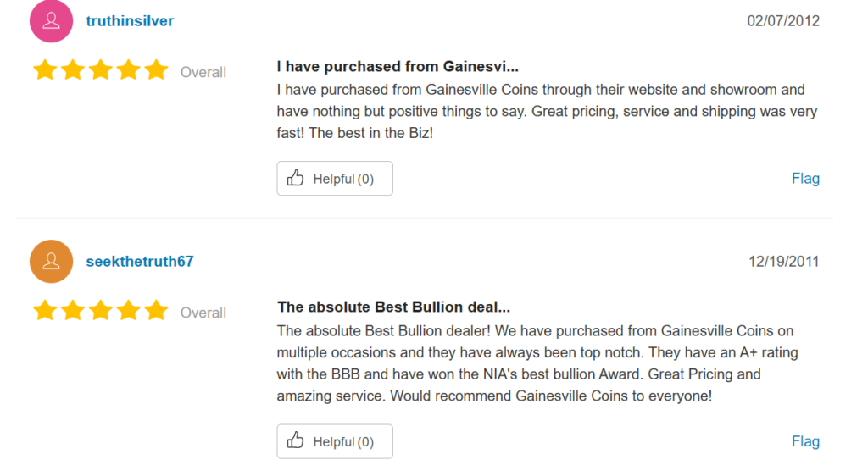Click first star of truthinsilver's rating
The width and height of the screenshot is (868, 476).
[45, 70]
